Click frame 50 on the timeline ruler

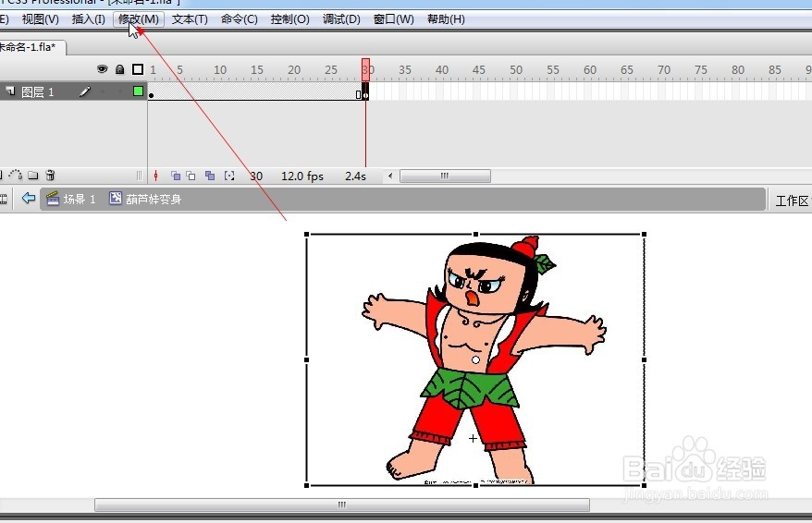[x=516, y=69]
